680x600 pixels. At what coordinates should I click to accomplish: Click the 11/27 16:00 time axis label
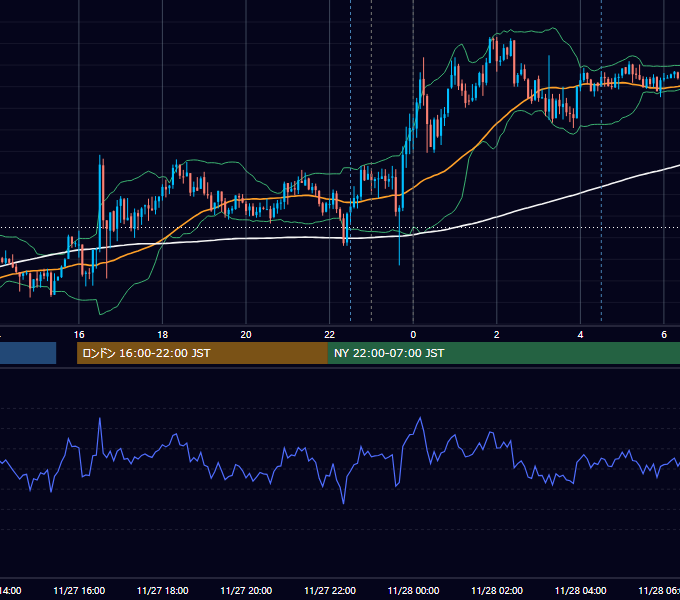(x=79, y=590)
